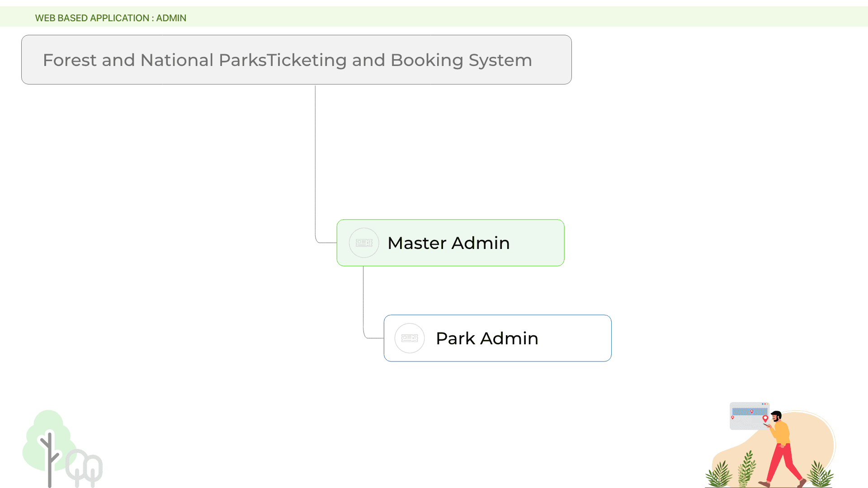Click the small red pin on map's left edge
Screen dimensions: 868x488
pos(732,418)
